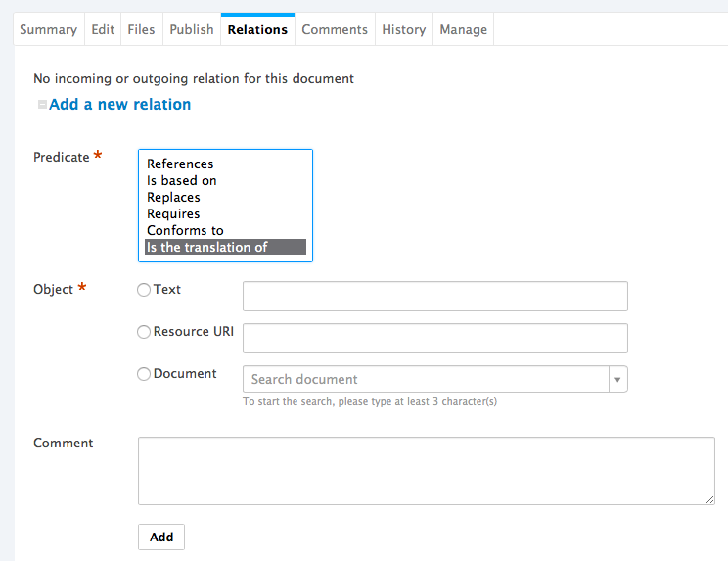This screenshot has width=728, height=561.
Task: Select References in predicate list
Action: (226, 164)
